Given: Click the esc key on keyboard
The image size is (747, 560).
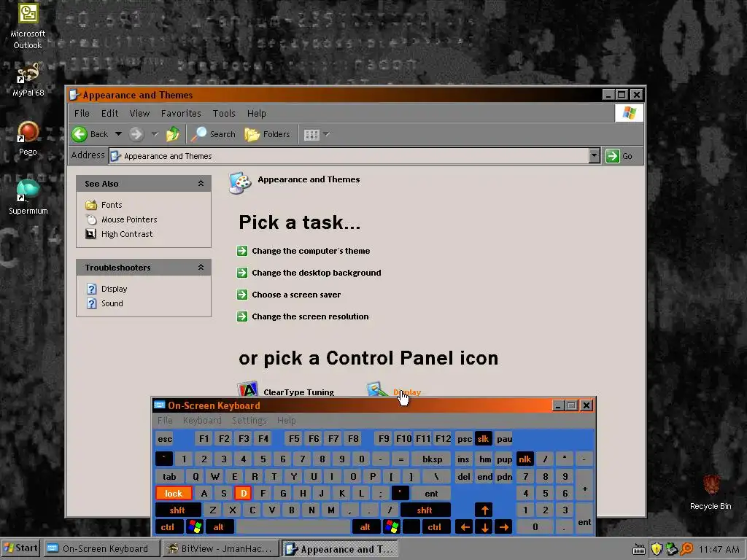Looking at the screenshot, I should click(x=165, y=438).
